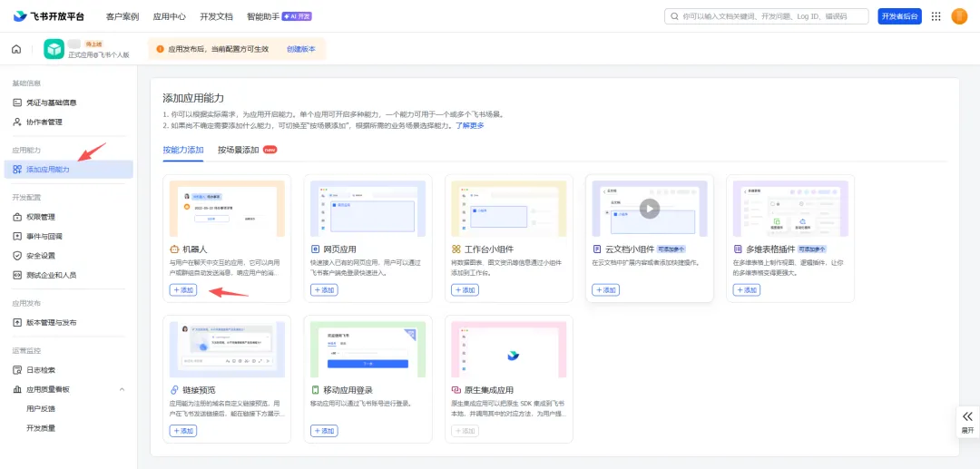The height and width of the screenshot is (469, 980).
Task: Click the 待上线 status tag
Action: pos(93,44)
